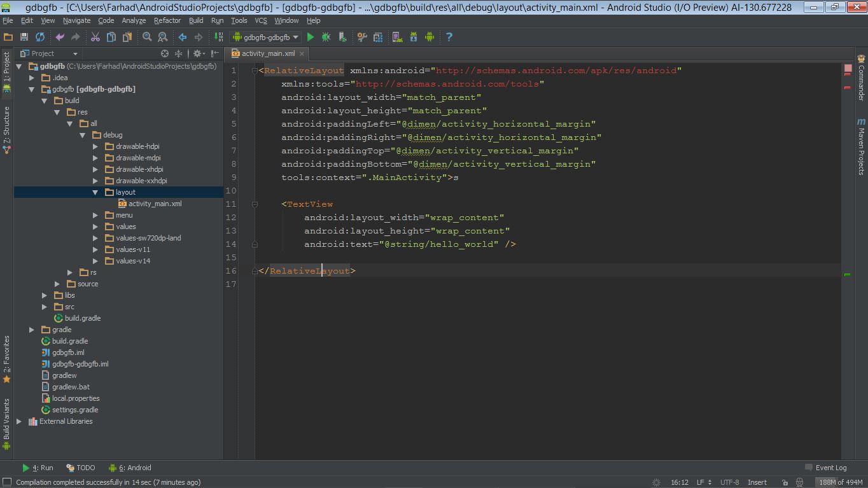The image size is (868, 488).
Task: Toggle the tool windows button at the bottom-left corner
Action: click(7, 482)
